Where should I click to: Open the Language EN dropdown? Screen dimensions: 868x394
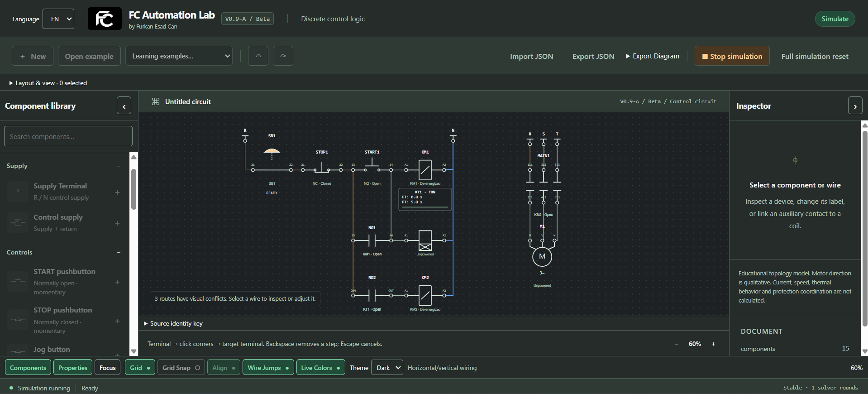(x=58, y=19)
